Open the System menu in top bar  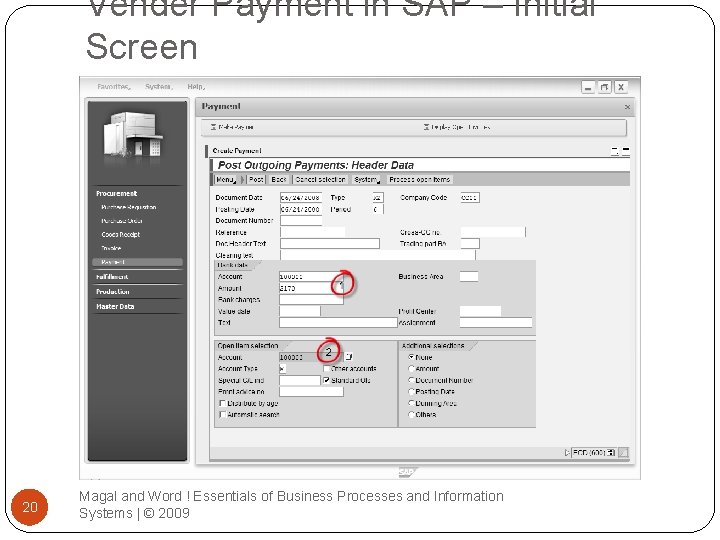pyautogui.click(x=158, y=86)
